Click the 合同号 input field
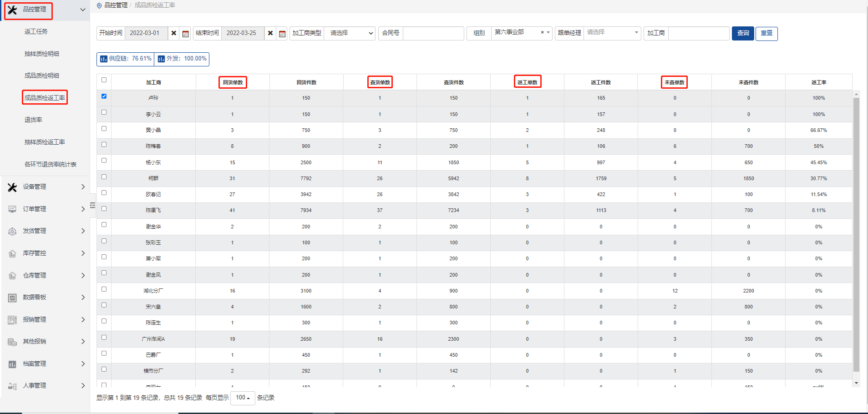The image size is (868, 414). (x=433, y=33)
